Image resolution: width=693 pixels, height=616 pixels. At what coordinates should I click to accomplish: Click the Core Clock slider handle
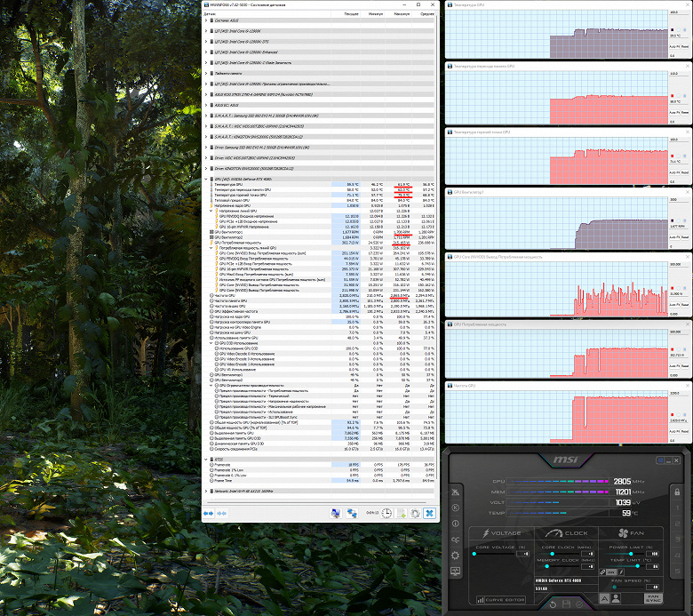click(x=552, y=554)
